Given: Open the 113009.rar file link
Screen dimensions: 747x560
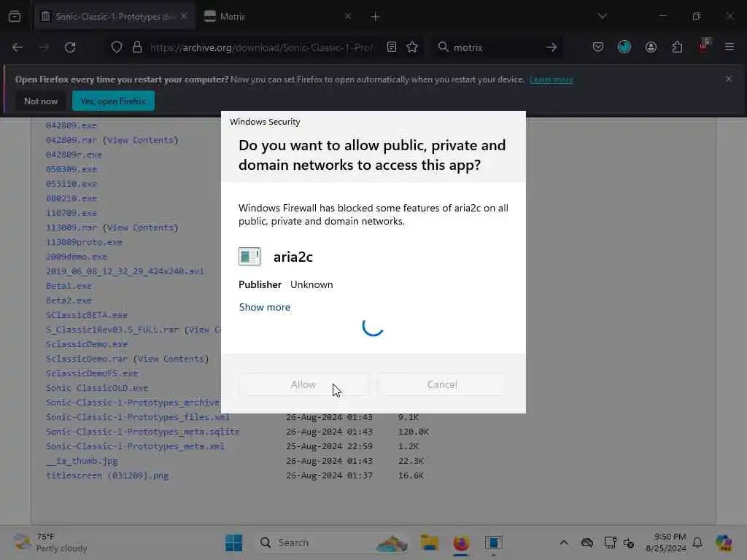Looking at the screenshot, I should click(71, 227).
